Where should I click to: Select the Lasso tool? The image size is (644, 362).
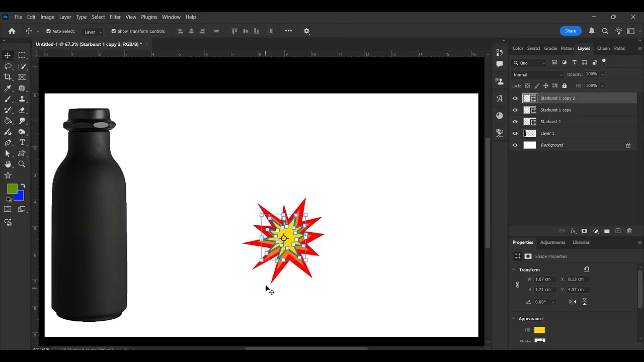tap(8, 66)
